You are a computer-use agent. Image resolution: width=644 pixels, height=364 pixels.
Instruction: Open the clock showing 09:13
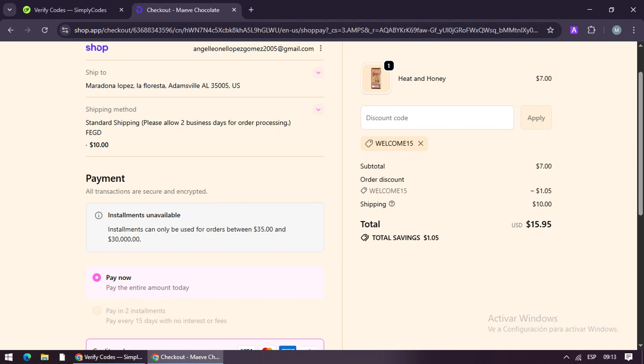610,357
